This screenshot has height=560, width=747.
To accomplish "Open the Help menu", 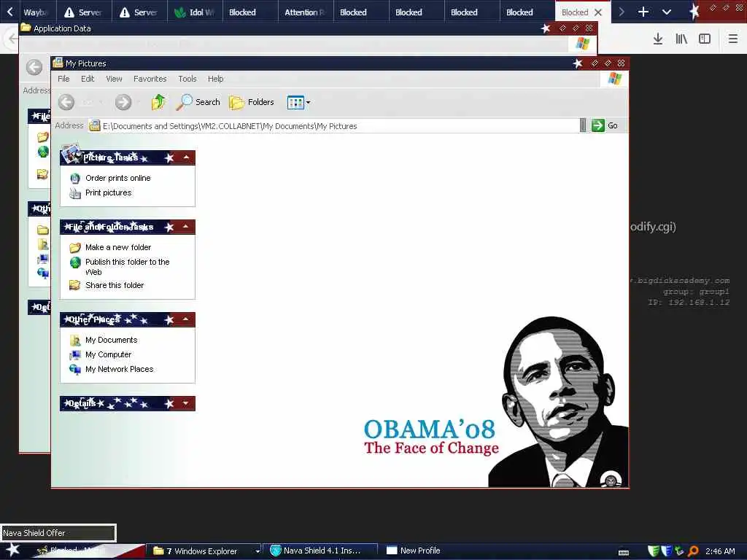I will click(215, 79).
